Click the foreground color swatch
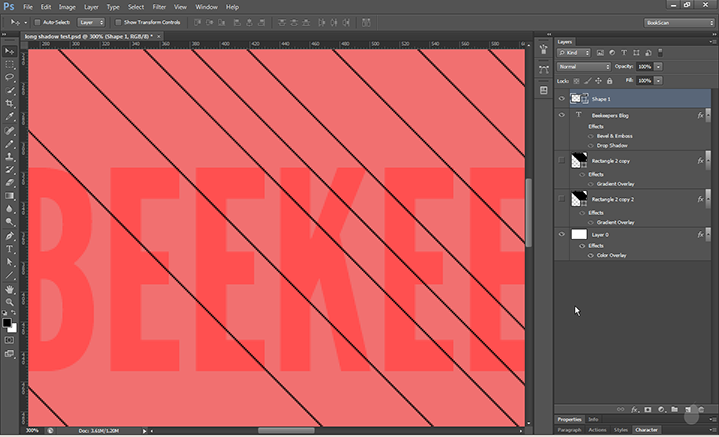 click(7, 322)
